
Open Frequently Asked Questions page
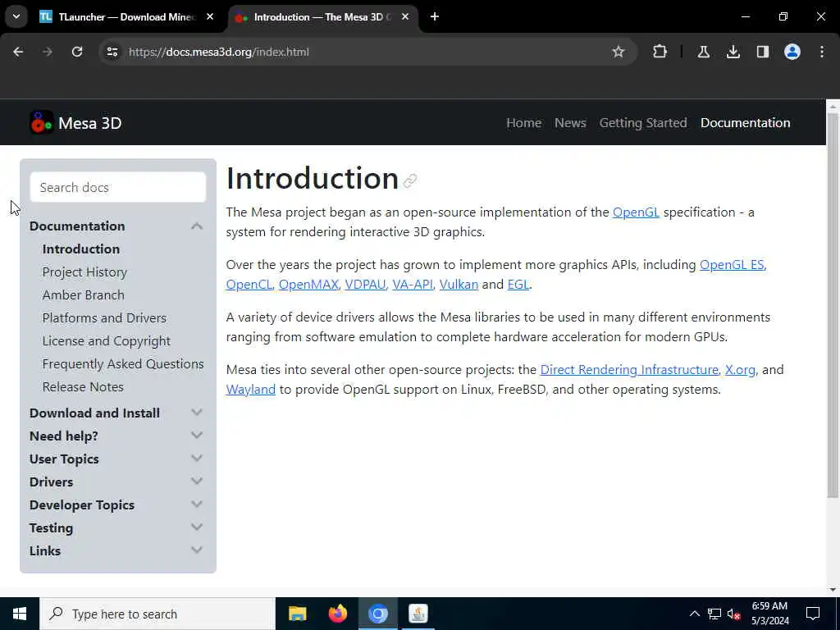(x=123, y=364)
